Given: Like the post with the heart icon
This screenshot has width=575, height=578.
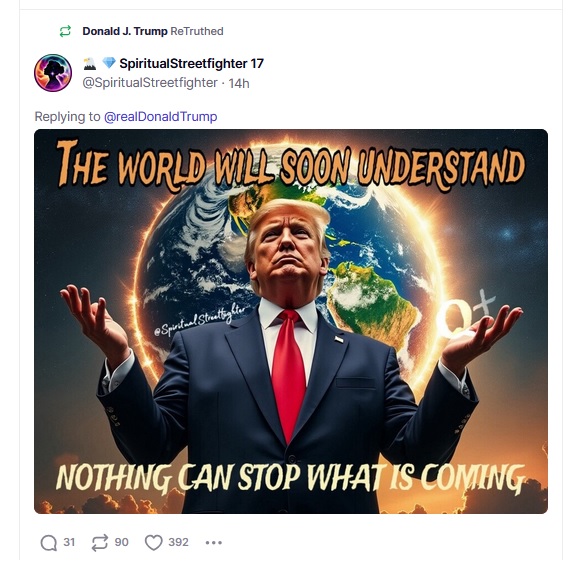Looking at the screenshot, I should [154, 543].
